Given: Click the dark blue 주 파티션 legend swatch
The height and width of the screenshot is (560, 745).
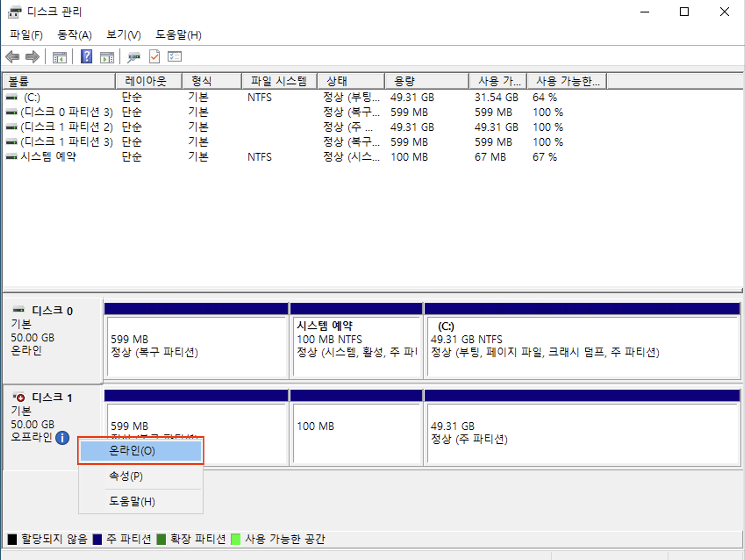Looking at the screenshot, I should click(97, 539).
